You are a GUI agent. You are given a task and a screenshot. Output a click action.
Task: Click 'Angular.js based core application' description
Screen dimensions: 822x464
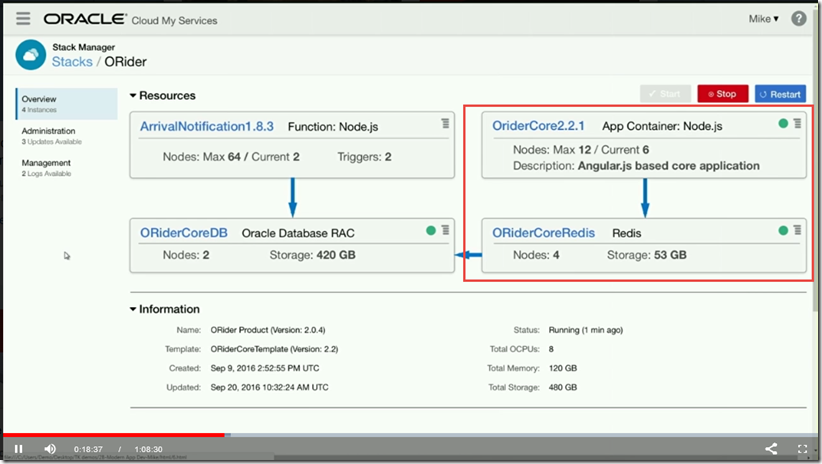click(668, 166)
